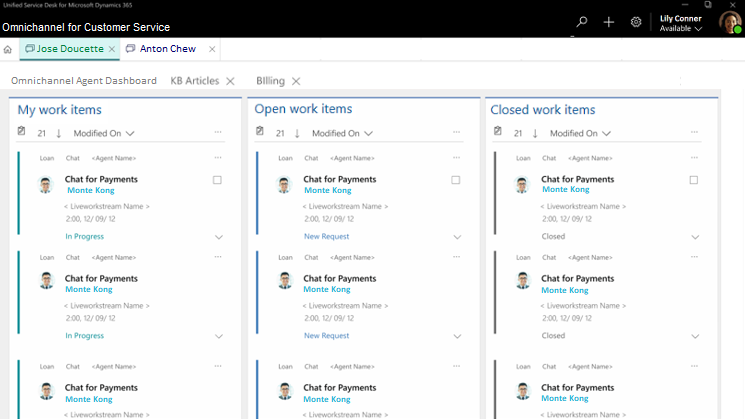This screenshot has height=419, width=745.
Task: Expand first New Request card in Open work items
Action: click(457, 237)
